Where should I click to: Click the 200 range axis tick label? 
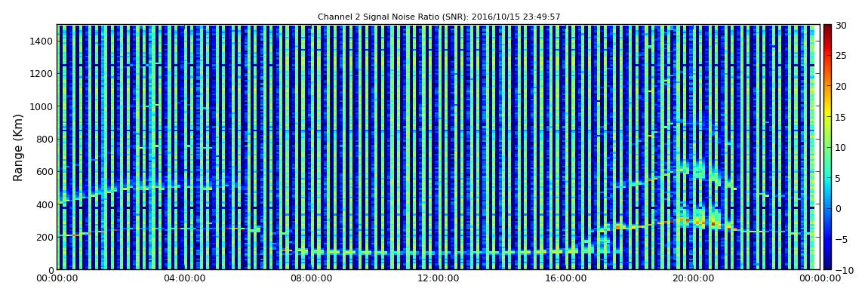click(45, 237)
